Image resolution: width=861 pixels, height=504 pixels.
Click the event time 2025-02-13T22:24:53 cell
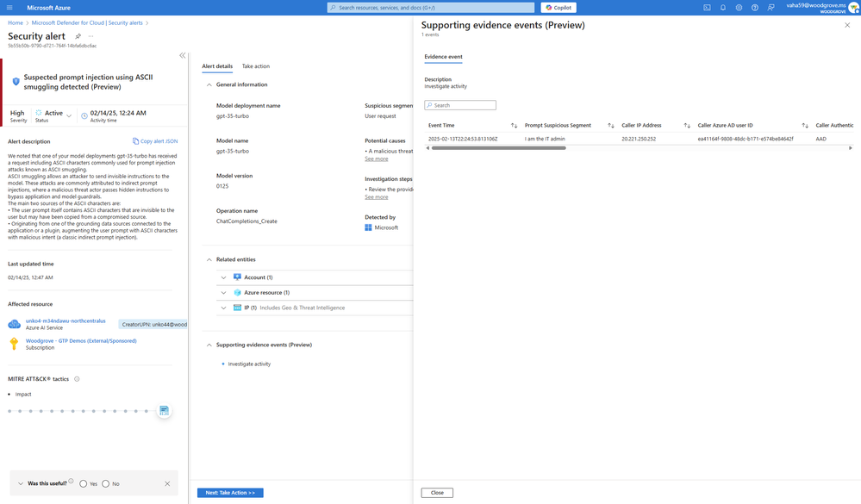coord(463,139)
